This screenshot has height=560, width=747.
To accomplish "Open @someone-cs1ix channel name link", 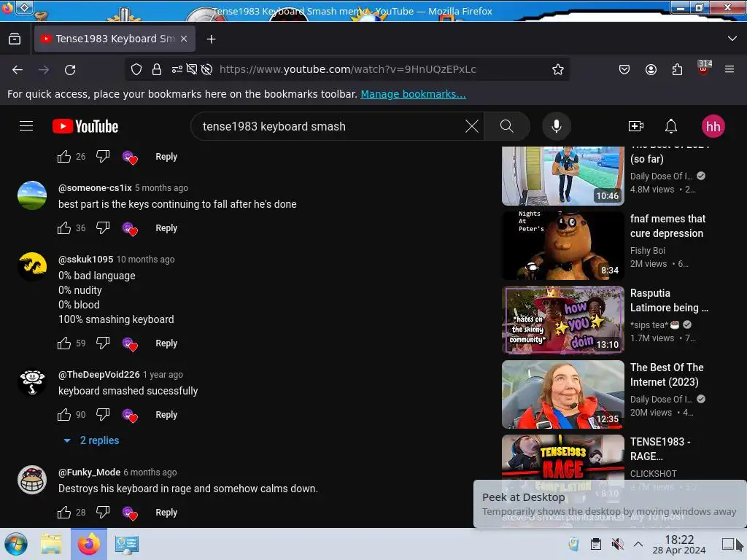I will point(95,188).
